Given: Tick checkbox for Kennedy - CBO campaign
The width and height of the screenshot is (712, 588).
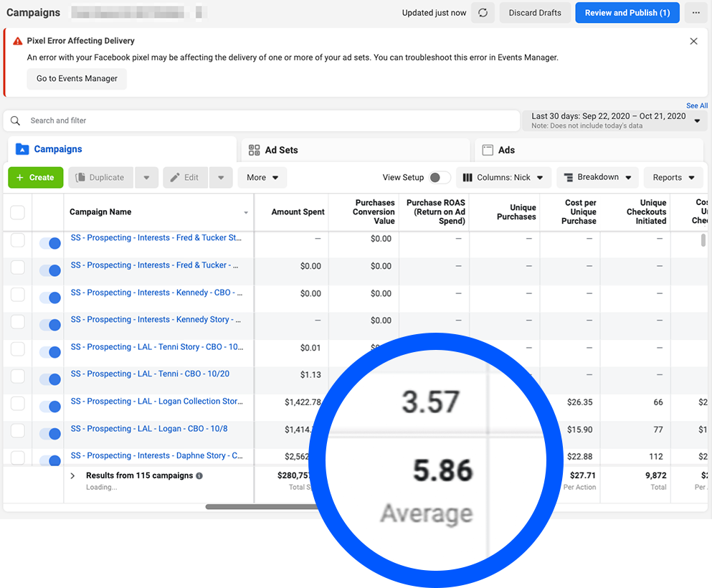Looking at the screenshot, I should [x=17, y=295].
